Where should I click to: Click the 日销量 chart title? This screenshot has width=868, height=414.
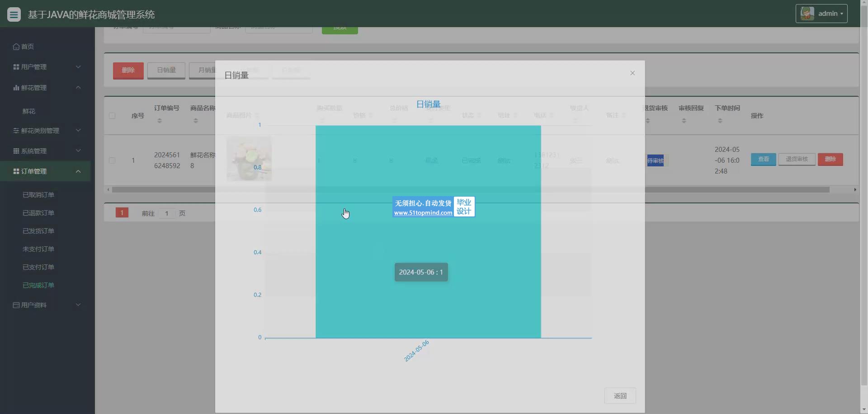[428, 104]
